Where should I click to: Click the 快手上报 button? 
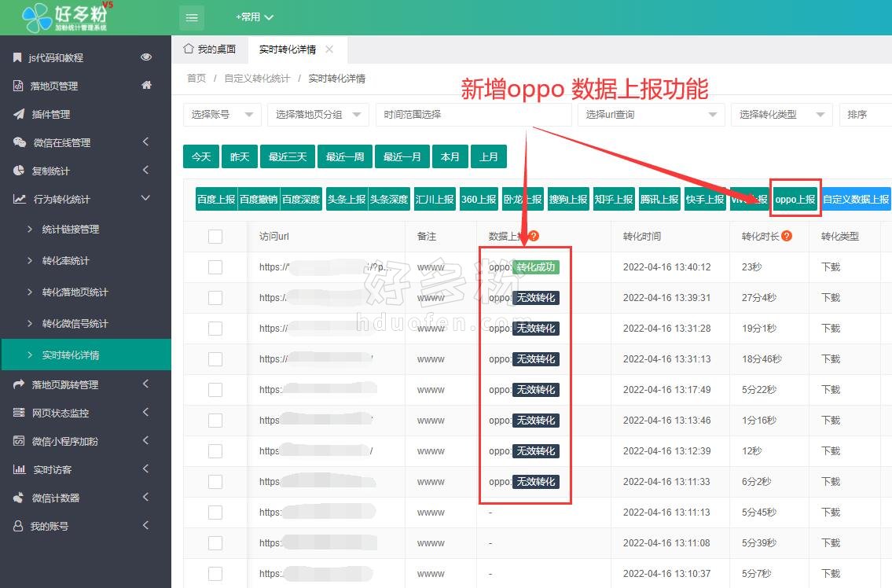(705, 199)
